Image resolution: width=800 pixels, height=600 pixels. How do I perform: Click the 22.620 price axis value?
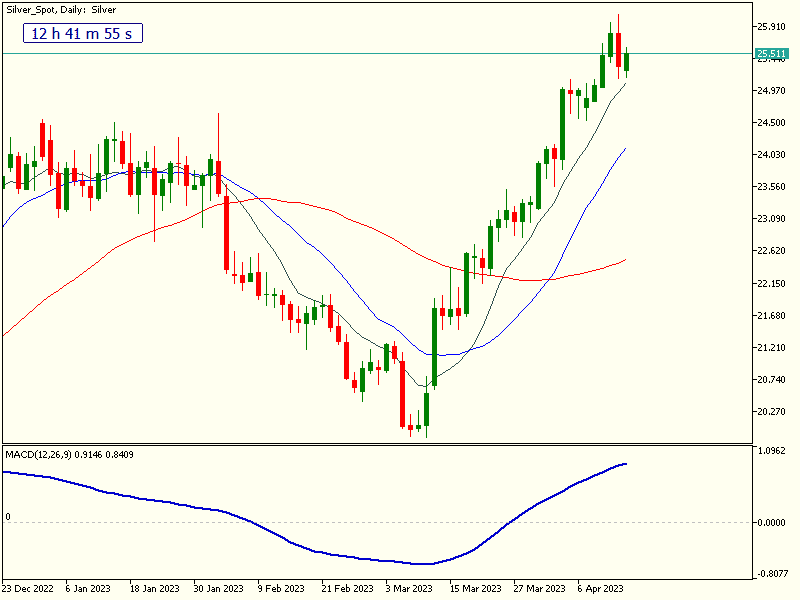[x=771, y=251]
